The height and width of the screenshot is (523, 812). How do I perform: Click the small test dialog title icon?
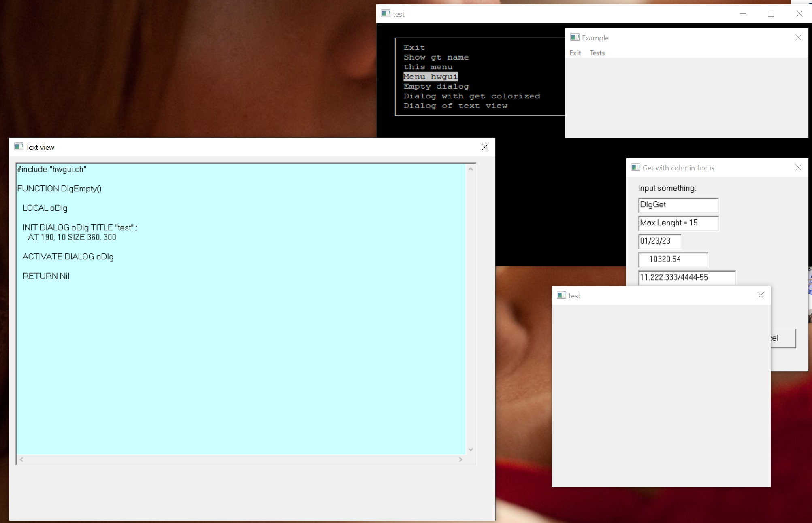click(561, 296)
